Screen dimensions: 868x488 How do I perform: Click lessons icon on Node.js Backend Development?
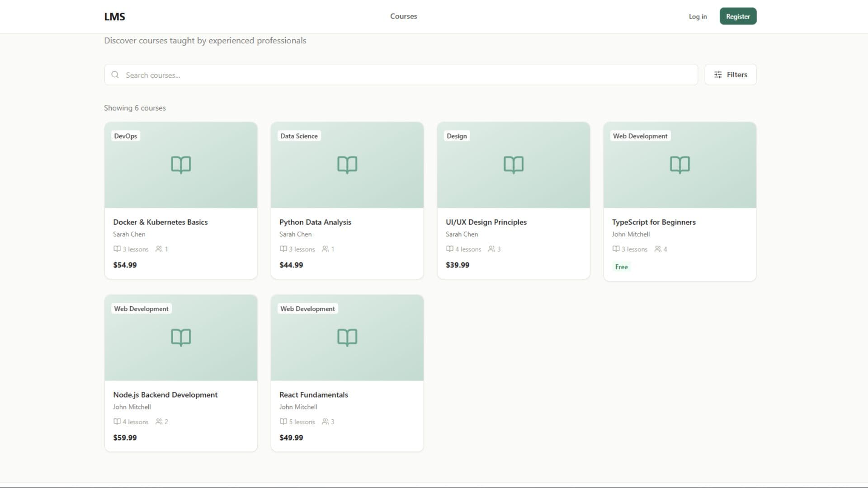click(117, 422)
